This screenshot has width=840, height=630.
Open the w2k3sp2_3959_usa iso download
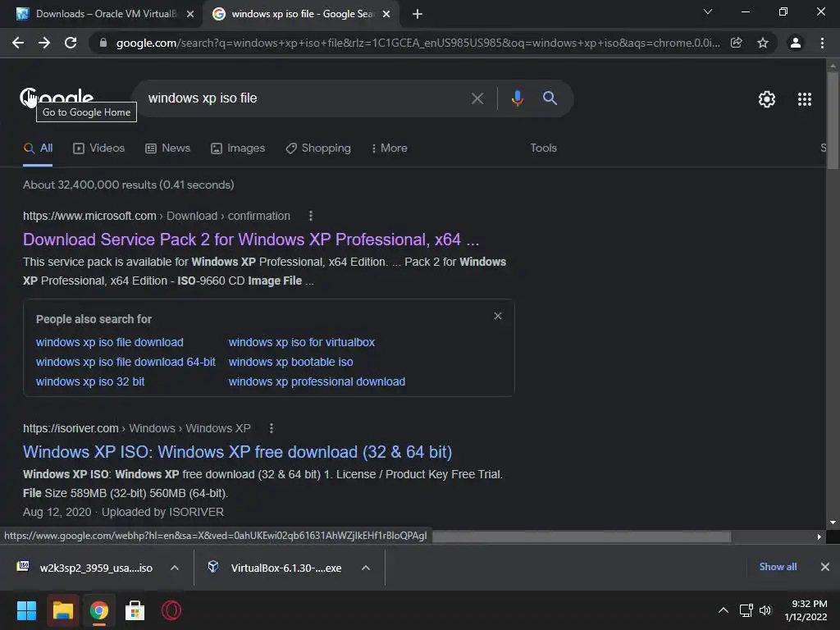pyautogui.click(x=85, y=568)
